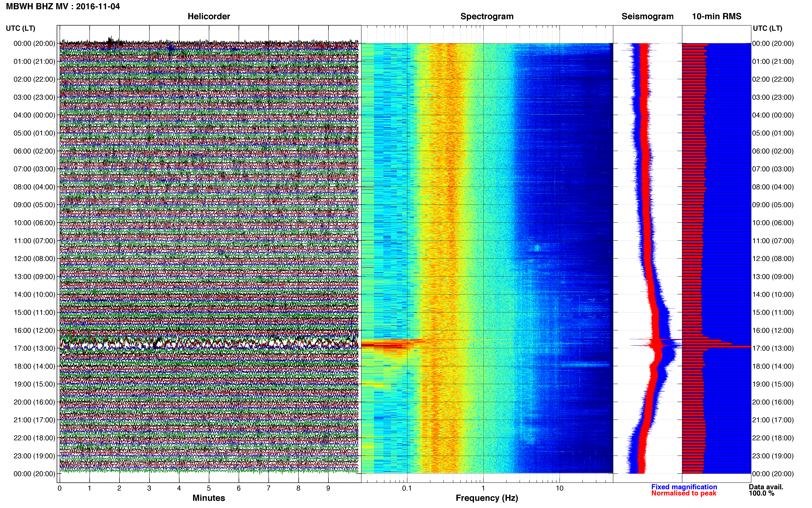The image size is (812, 508).
Task: Click the frequency axis tick '0.1'
Action: pyautogui.click(x=407, y=488)
